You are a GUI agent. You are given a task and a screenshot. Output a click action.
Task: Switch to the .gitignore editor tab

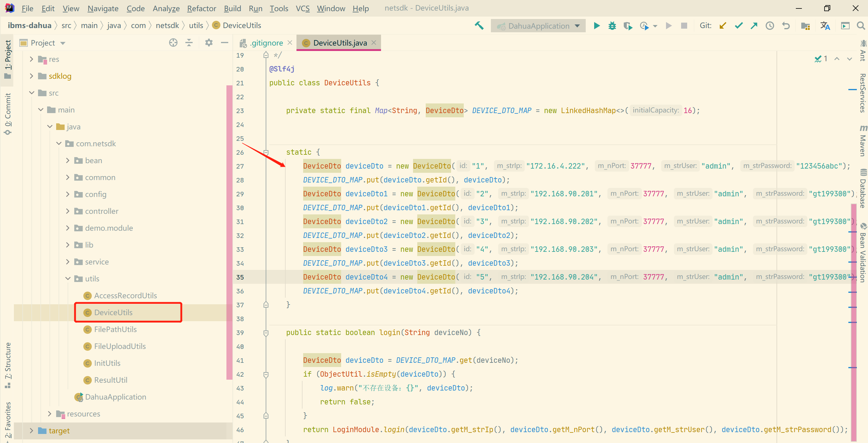266,43
